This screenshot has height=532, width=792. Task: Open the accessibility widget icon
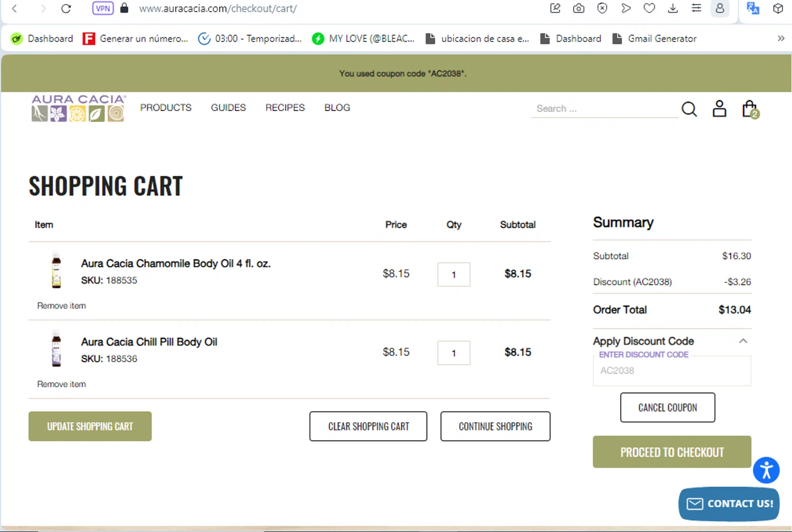(766, 470)
